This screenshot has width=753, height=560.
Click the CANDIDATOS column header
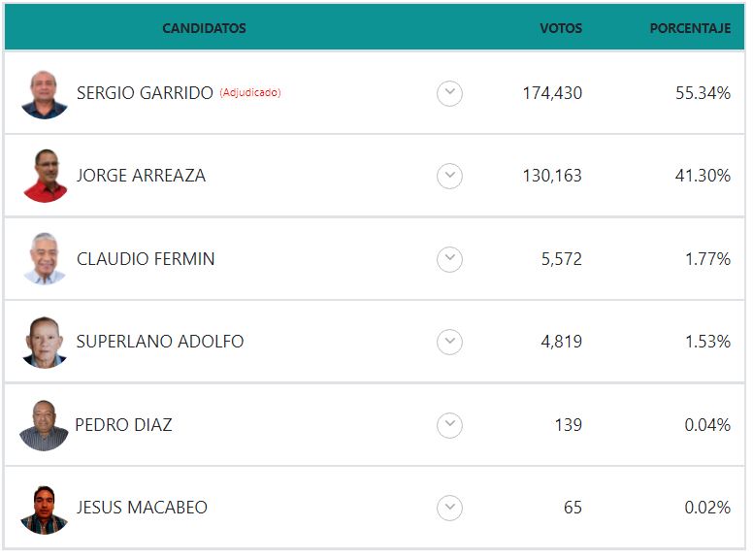click(x=204, y=28)
